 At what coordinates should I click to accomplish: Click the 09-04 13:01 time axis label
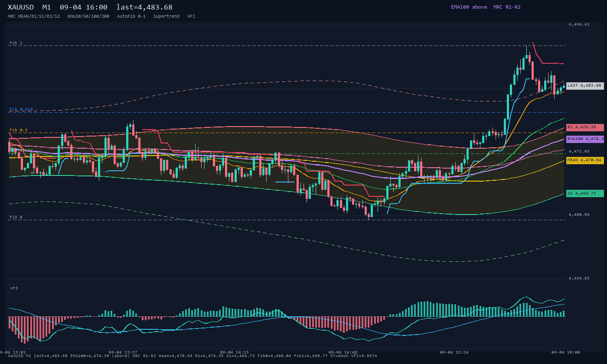(13, 352)
